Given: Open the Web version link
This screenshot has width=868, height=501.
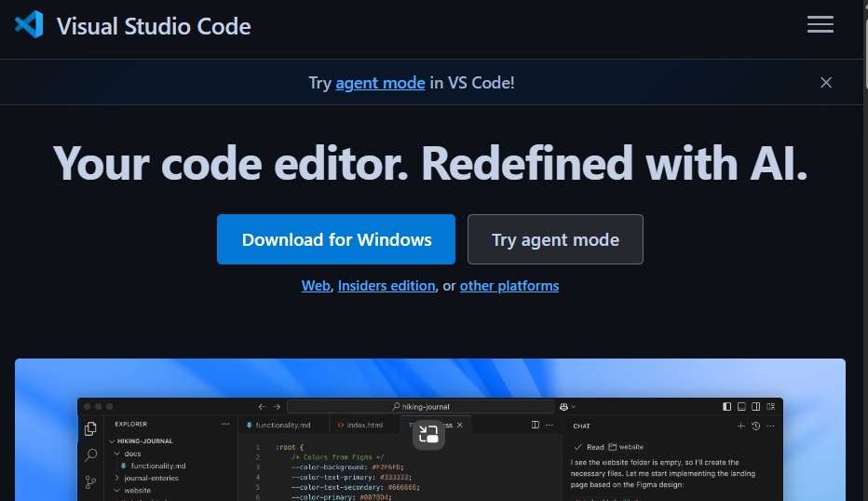Looking at the screenshot, I should pos(316,286).
